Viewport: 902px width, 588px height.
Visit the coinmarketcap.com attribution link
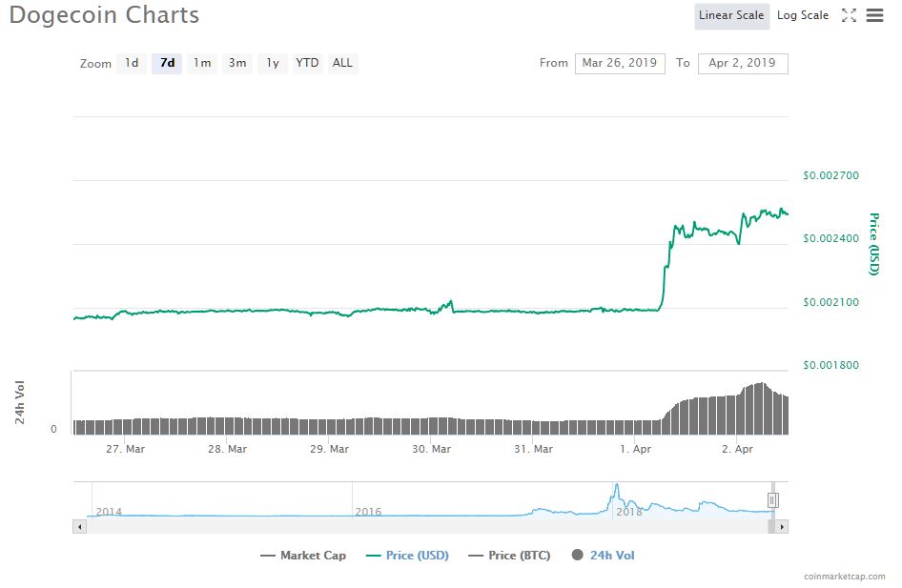844,575
